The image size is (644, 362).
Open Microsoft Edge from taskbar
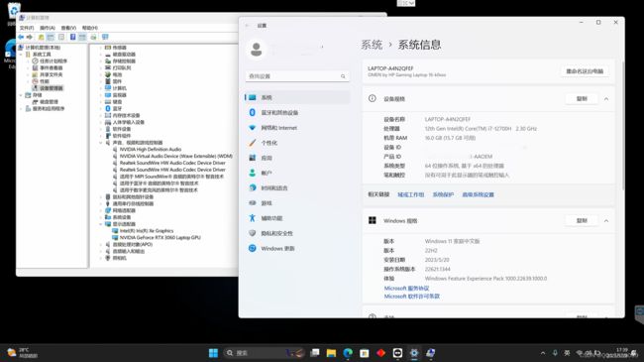point(348,353)
